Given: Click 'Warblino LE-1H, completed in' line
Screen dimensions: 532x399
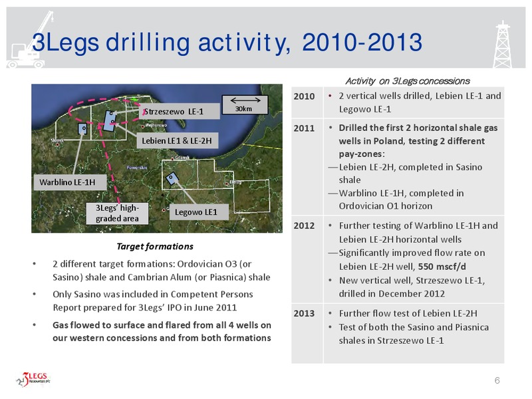Looking at the screenshot, I should coord(401,193).
